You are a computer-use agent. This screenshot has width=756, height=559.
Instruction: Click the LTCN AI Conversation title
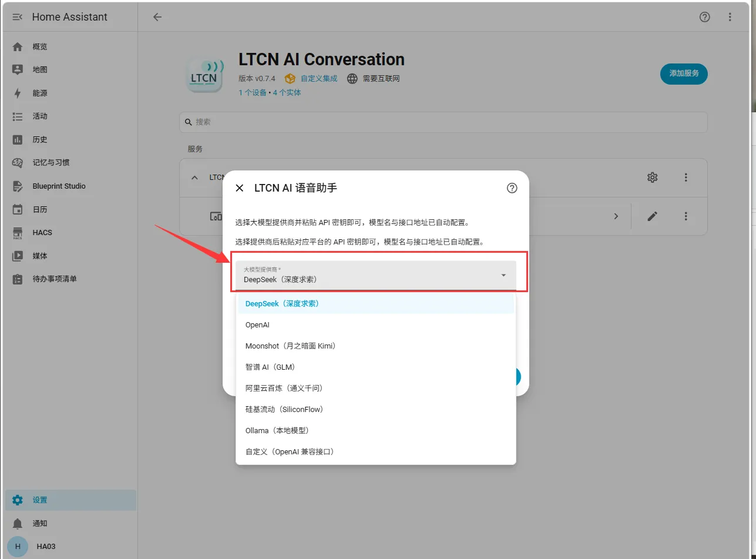321,59
